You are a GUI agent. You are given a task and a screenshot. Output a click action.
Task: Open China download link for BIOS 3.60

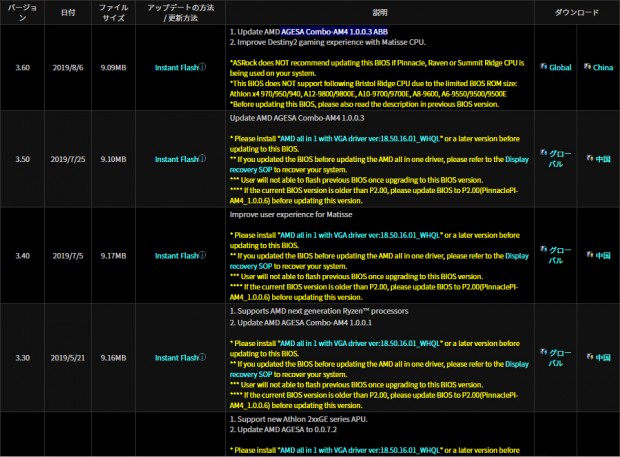tap(603, 68)
